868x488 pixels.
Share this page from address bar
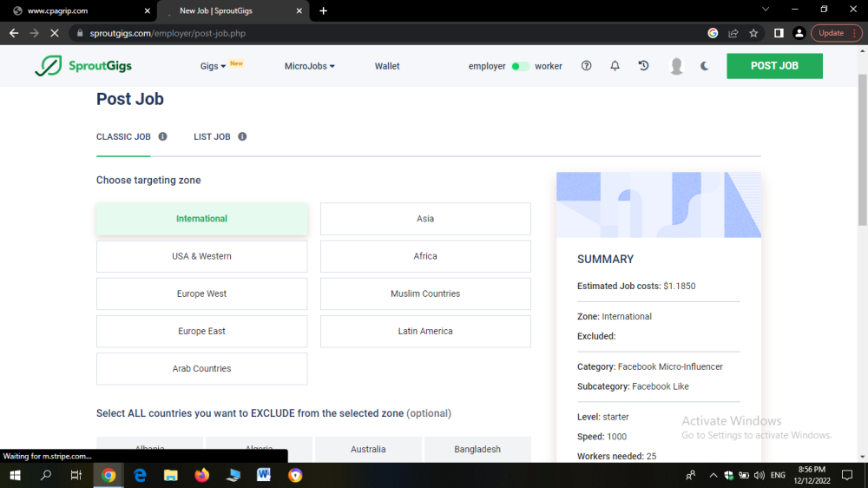point(733,33)
